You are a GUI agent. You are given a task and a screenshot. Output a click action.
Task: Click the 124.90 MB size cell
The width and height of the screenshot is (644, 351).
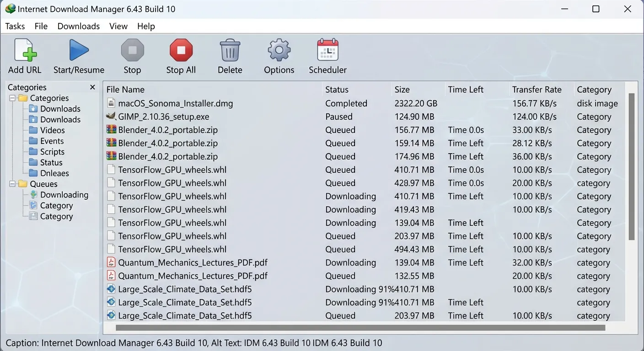pos(414,117)
